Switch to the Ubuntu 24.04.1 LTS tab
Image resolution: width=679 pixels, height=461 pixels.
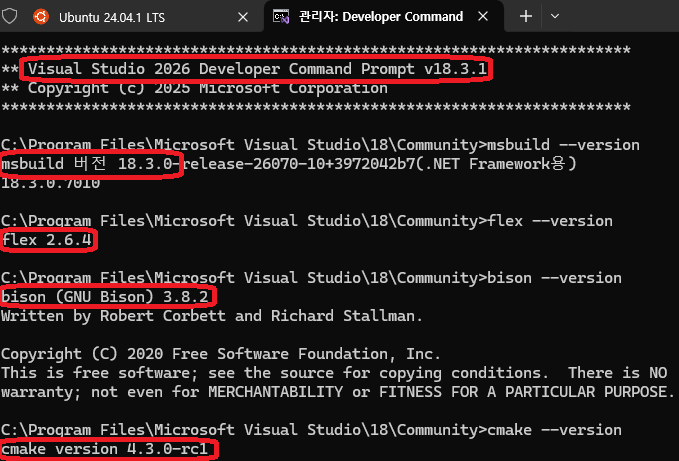coord(141,16)
